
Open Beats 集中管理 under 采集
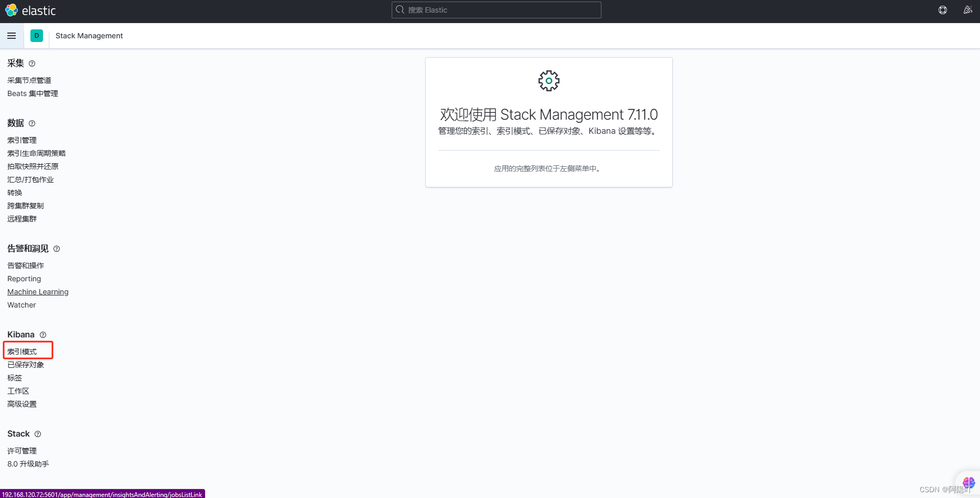pos(33,93)
